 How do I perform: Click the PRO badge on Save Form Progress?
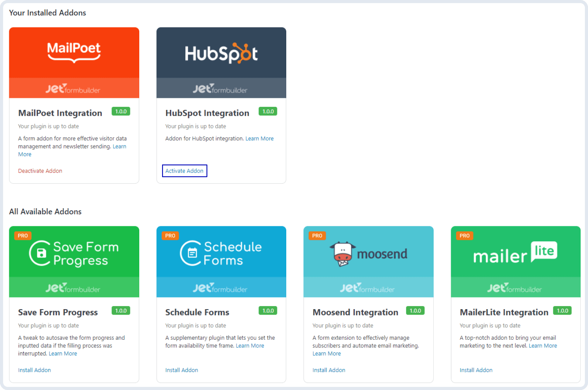(x=23, y=235)
